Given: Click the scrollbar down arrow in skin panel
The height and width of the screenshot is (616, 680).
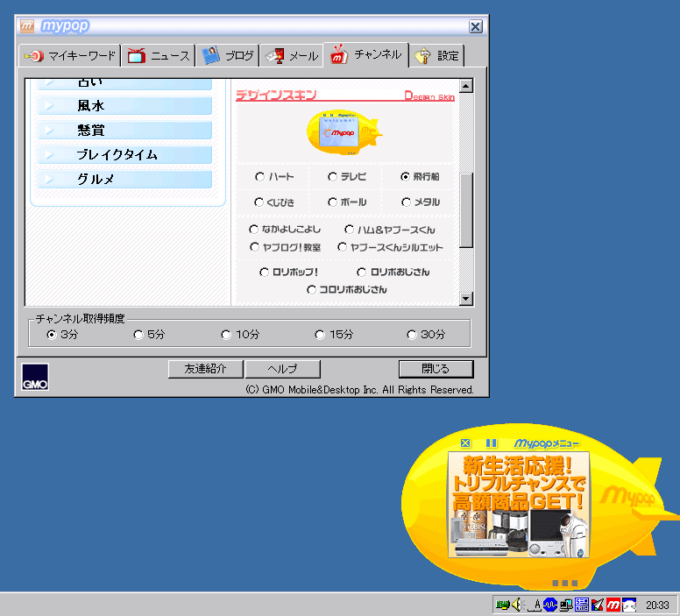Looking at the screenshot, I should click(x=466, y=299).
